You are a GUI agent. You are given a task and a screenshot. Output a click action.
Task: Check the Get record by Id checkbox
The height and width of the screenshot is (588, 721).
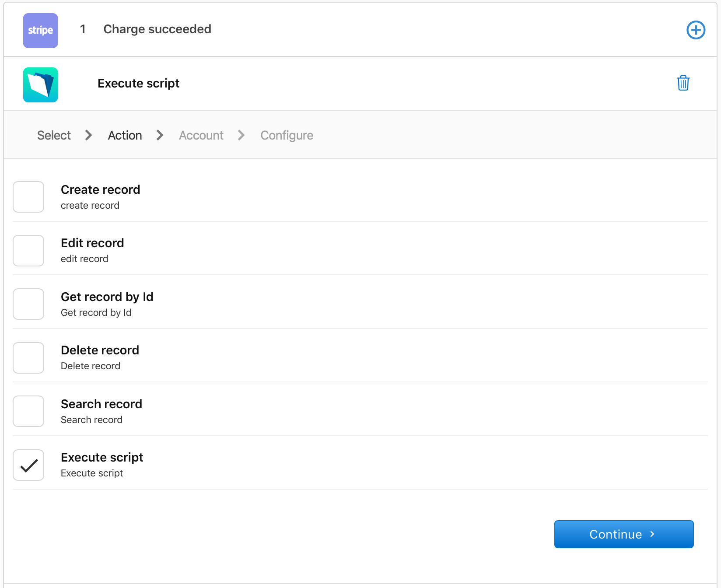28,304
